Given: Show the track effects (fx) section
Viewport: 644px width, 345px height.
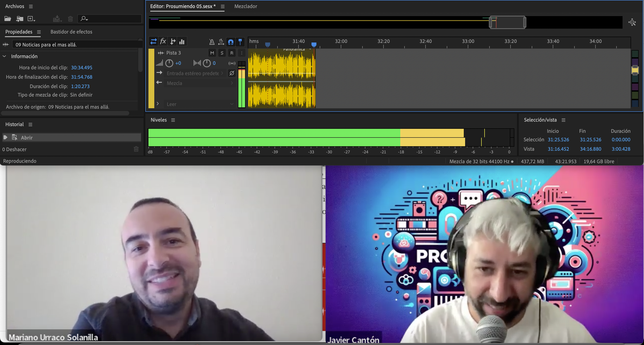Looking at the screenshot, I should (x=163, y=41).
